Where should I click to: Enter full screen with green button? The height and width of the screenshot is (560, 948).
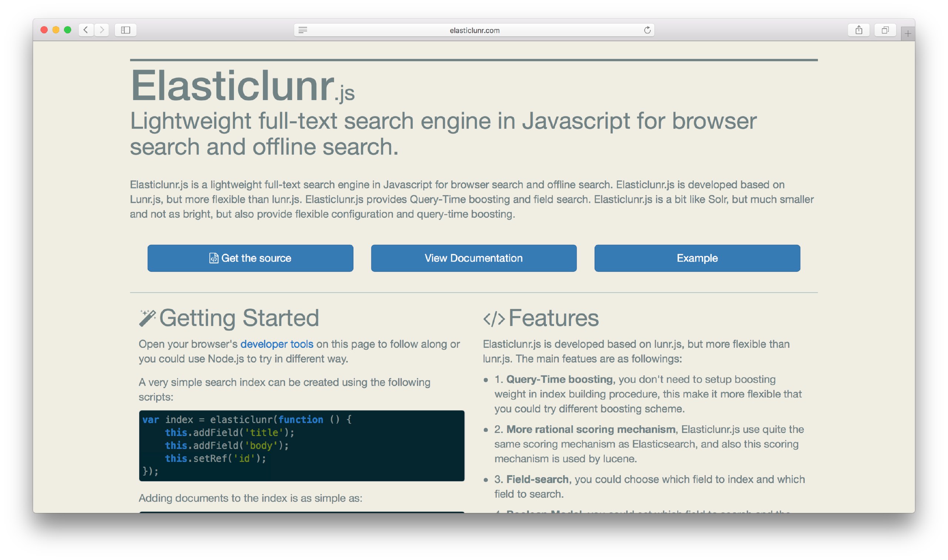67,30
